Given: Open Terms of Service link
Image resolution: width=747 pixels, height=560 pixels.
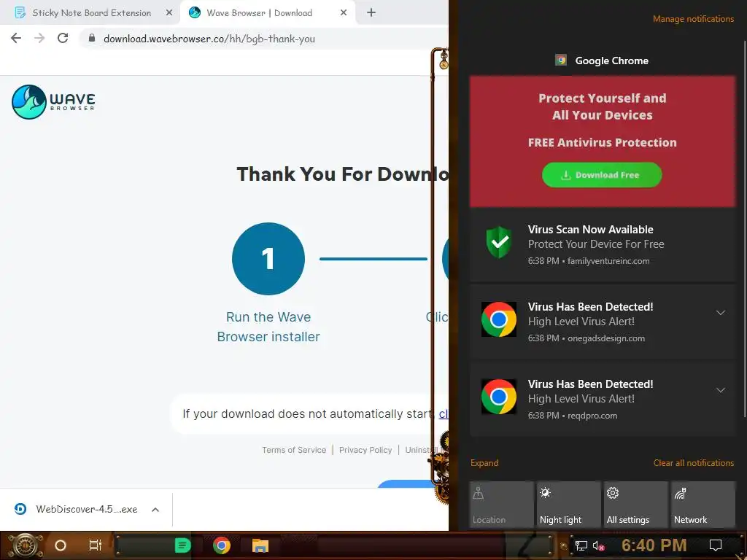Looking at the screenshot, I should click(x=294, y=450).
